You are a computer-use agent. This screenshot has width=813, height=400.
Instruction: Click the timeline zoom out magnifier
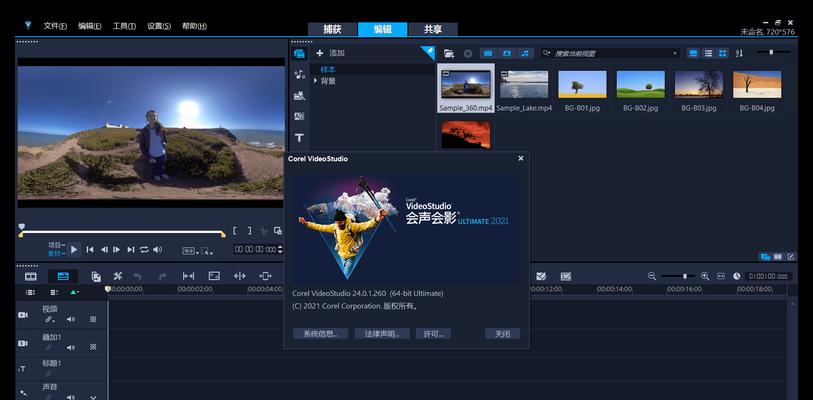[652, 277]
